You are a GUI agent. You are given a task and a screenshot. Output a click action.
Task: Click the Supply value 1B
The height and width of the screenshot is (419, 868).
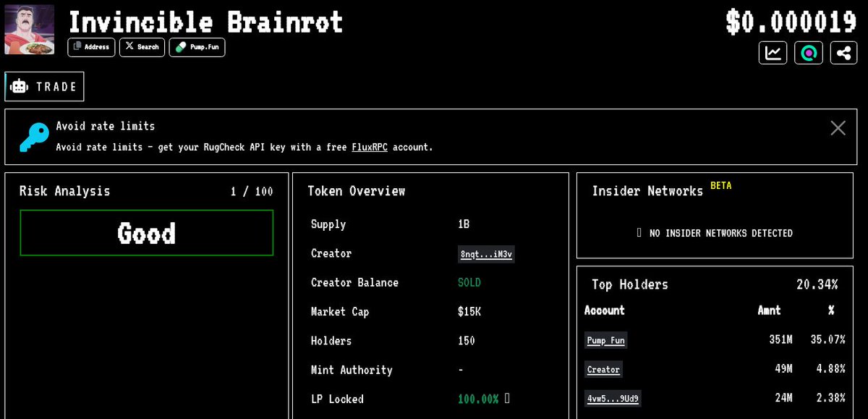click(464, 224)
